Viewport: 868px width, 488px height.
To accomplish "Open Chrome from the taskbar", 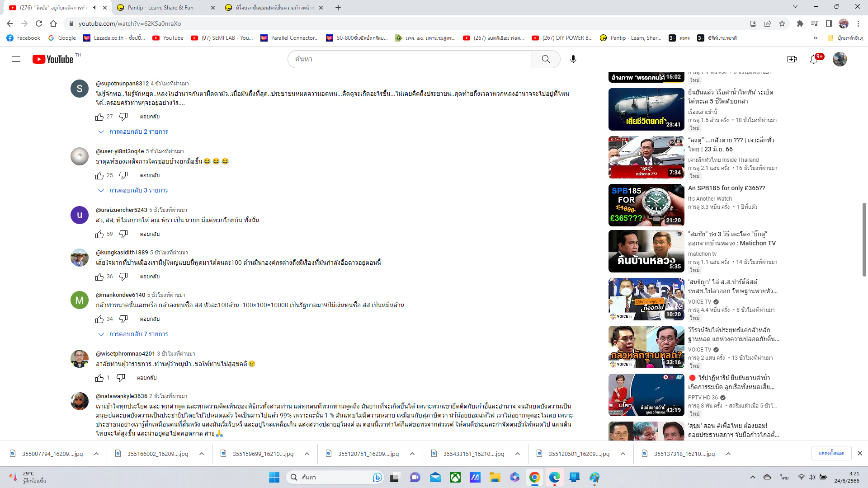I will coord(534,477).
